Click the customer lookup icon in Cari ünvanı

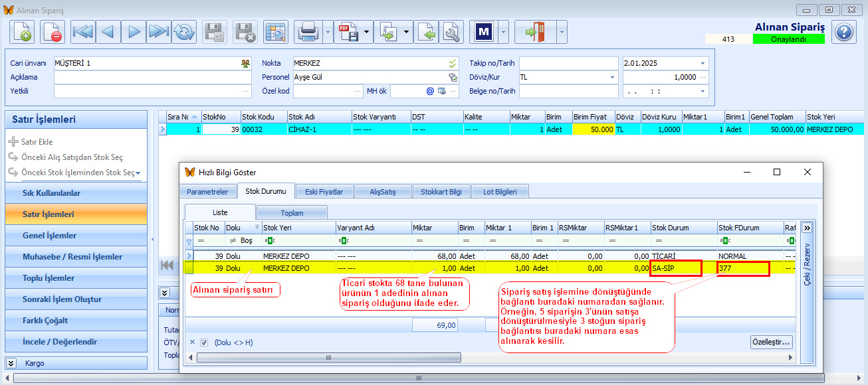coord(246,63)
